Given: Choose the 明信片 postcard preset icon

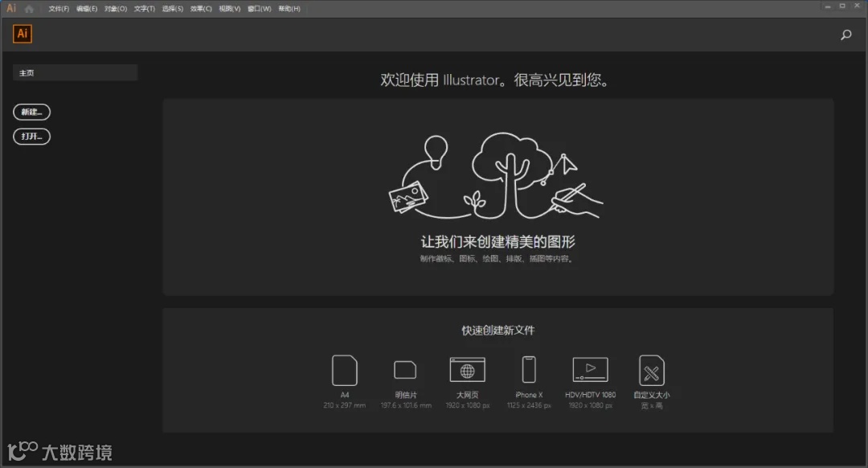Looking at the screenshot, I should pyautogui.click(x=405, y=370).
